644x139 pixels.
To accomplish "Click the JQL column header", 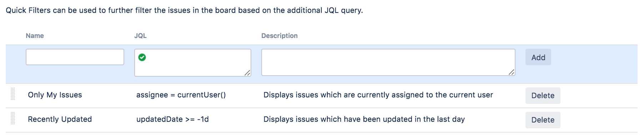I will tap(140, 36).
